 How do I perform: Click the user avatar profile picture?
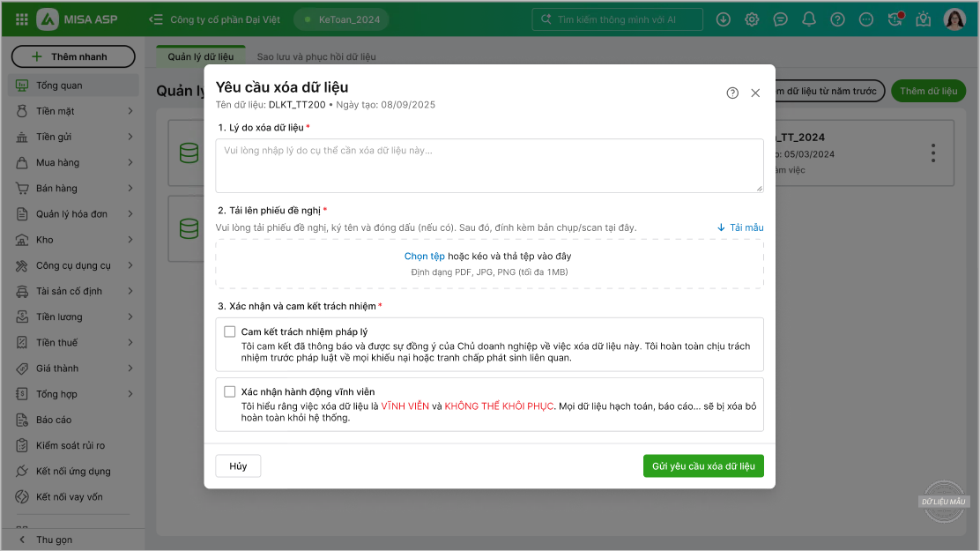(x=954, y=19)
